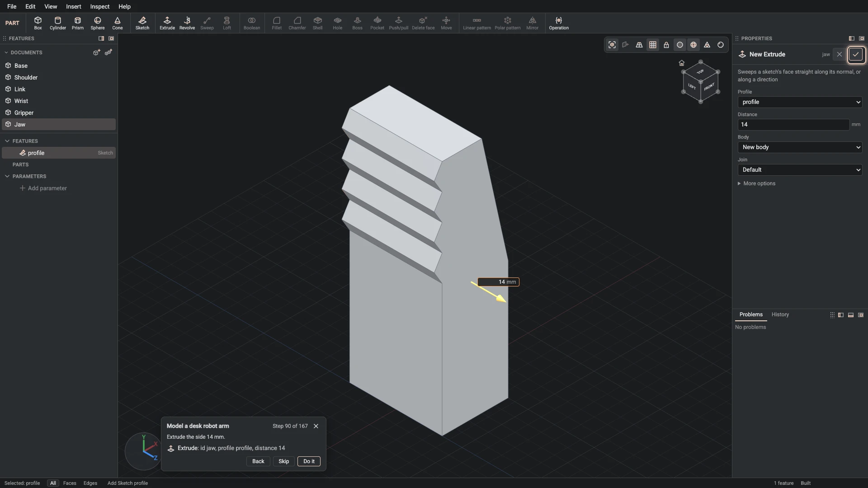Toggle the perspective view mode

pyautogui.click(x=639, y=45)
